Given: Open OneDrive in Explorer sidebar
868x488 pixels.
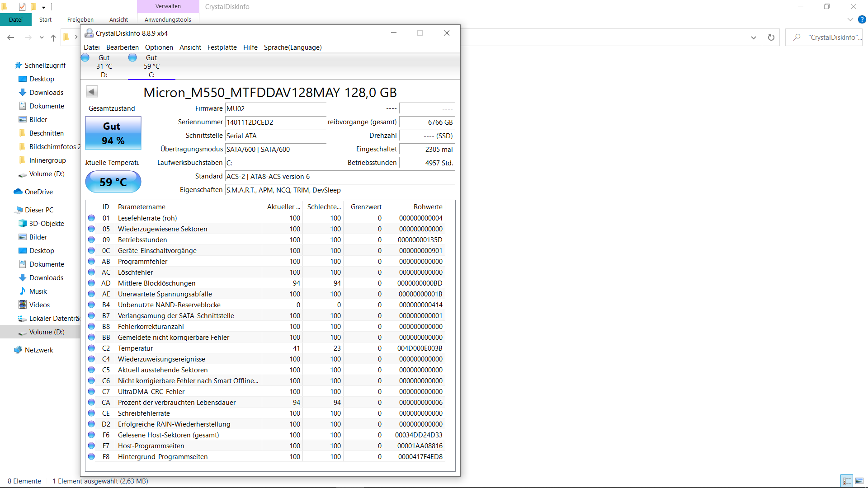Looking at the screenshot, I should click(x=33, y=192).
